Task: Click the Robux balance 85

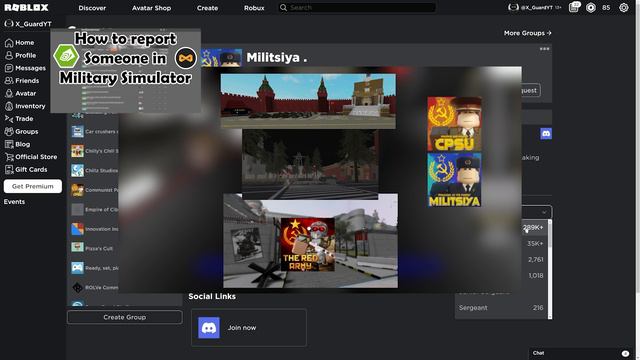Action: click(606, 7)
